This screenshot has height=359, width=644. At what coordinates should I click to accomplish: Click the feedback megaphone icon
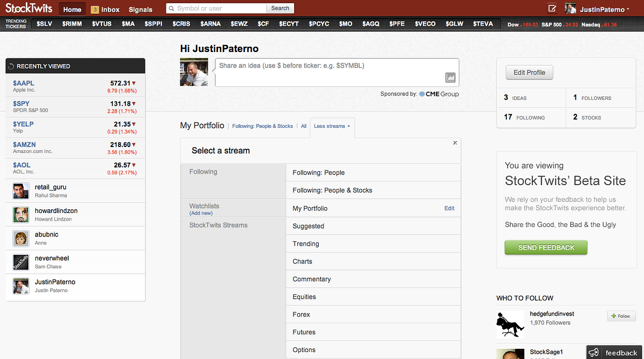click(x=594, y=353)
